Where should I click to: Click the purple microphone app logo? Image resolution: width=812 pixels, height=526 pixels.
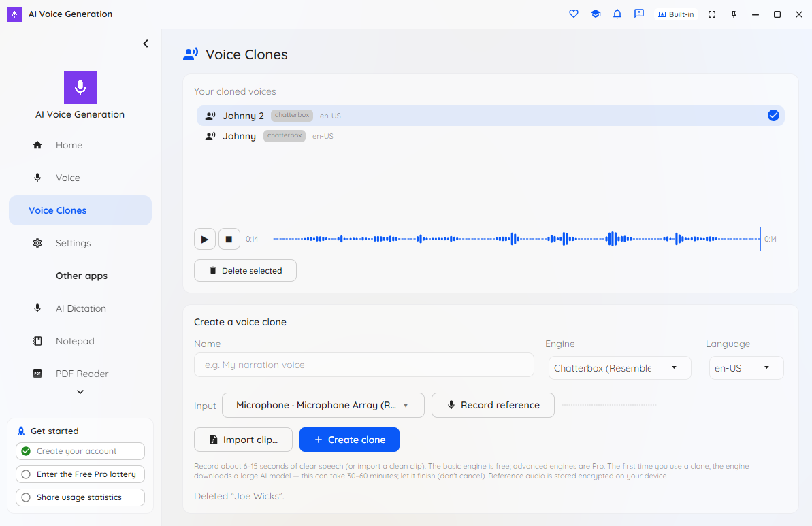click(80, 88)
